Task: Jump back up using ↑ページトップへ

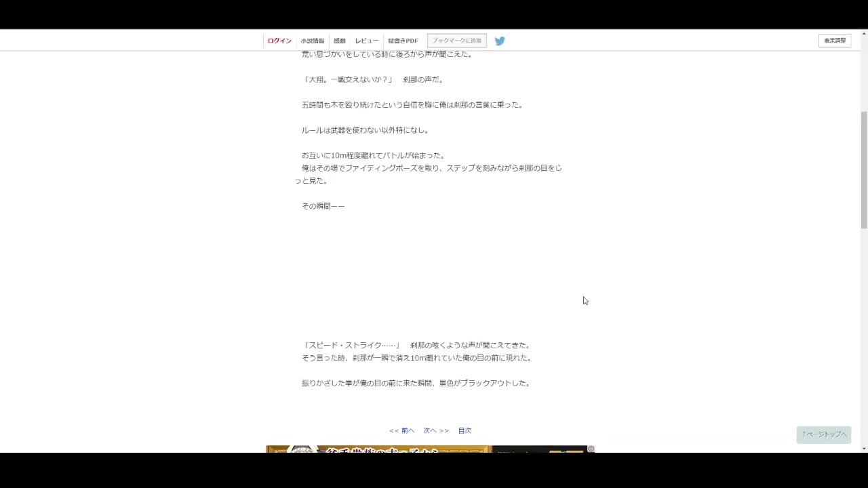Action: click(x=823, y=434)
